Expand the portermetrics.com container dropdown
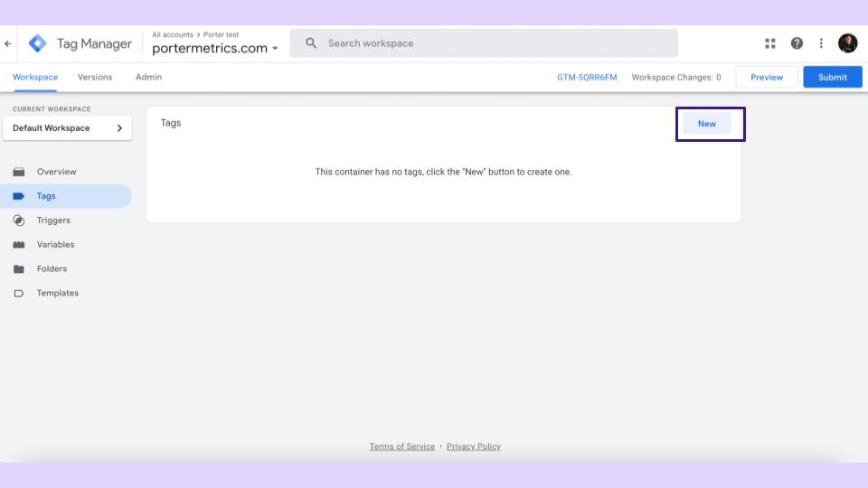This screenshot has height=488, width=868. [275, 49]
